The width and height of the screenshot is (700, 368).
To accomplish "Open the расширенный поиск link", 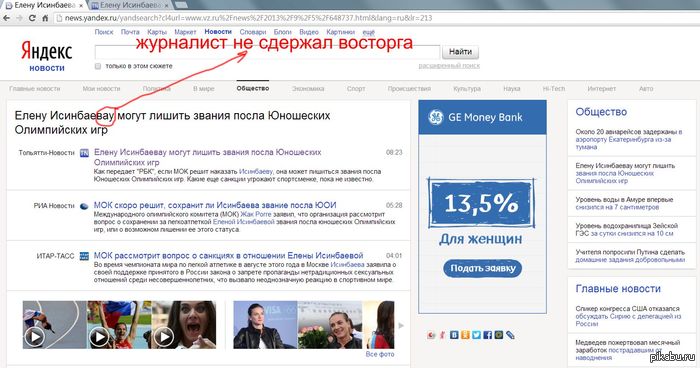I will 449,66.
